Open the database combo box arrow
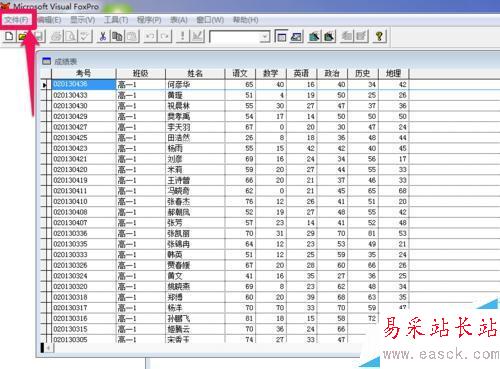The height and width of the screenshot is (369, 500). pyautogui.click(x=265, y=36)
